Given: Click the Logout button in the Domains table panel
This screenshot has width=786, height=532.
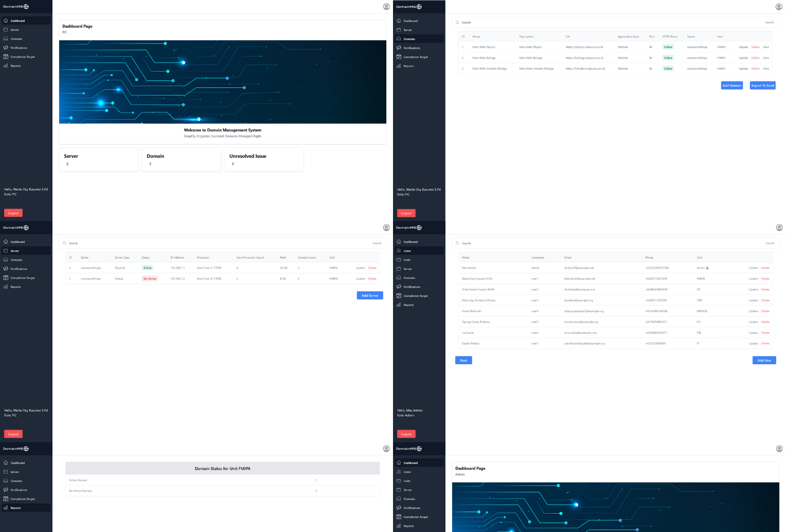Looking at the screenshot, I should pyautogui.click(x=406, y=213).
